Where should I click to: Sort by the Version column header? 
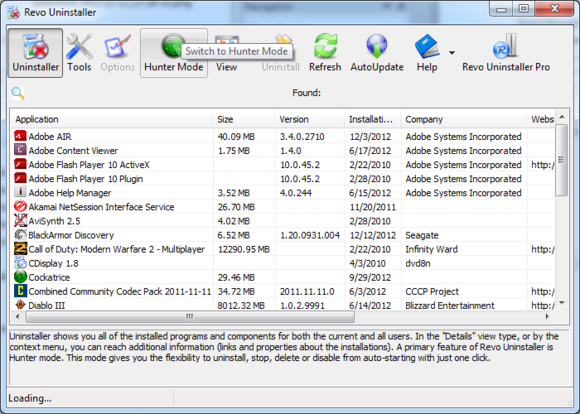310,119
